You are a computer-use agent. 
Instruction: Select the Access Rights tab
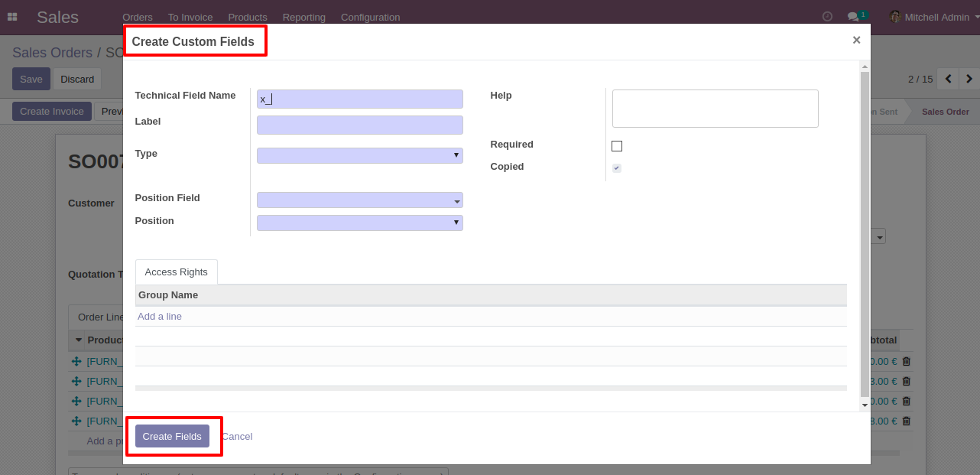tap(177, 272)
